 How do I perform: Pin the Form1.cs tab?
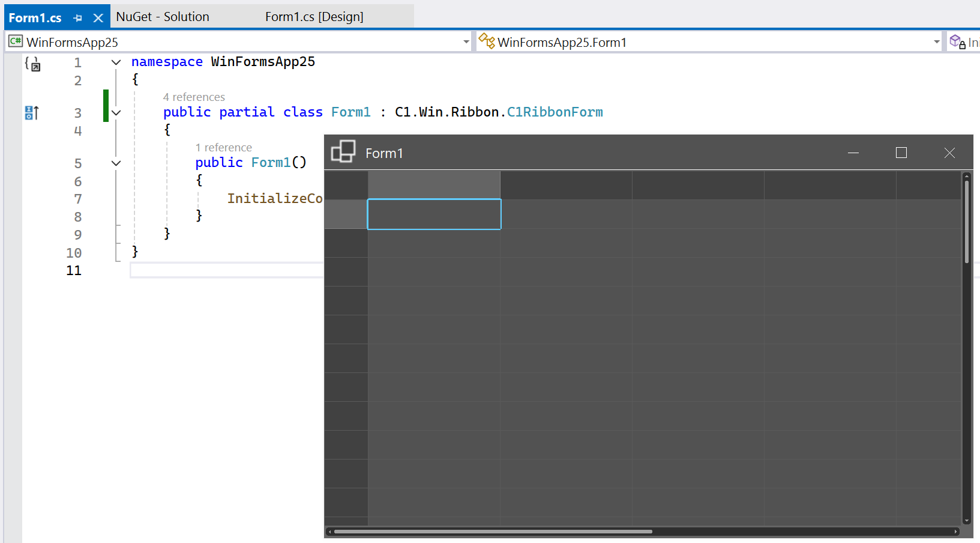pos(77,18)
